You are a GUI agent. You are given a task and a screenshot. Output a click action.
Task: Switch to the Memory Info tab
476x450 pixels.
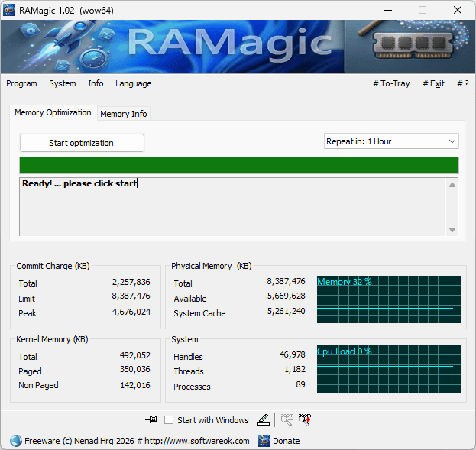click(x=124, y=114)
